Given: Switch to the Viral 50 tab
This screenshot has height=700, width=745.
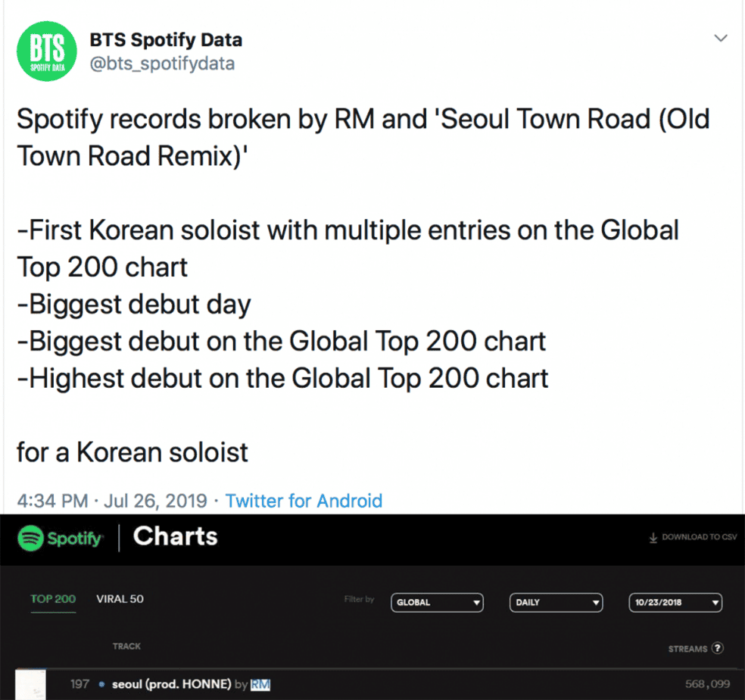Looking at the screenshot, I should [x=120, y=598].
